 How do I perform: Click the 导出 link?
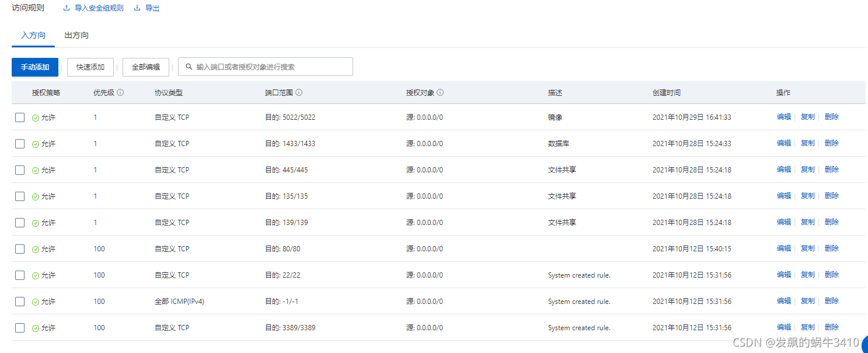152,8
